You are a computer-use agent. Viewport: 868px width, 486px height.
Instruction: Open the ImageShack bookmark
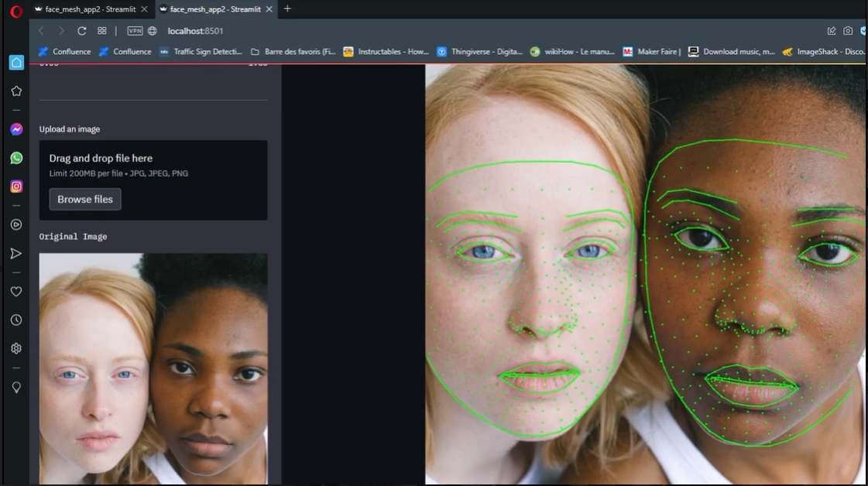pos(824,52)
